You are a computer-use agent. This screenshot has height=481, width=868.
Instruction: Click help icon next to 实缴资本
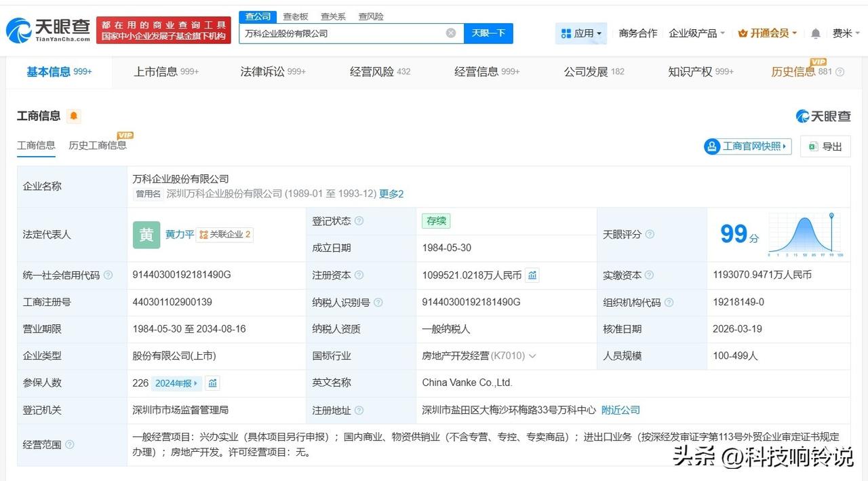[x=649, y=275]
